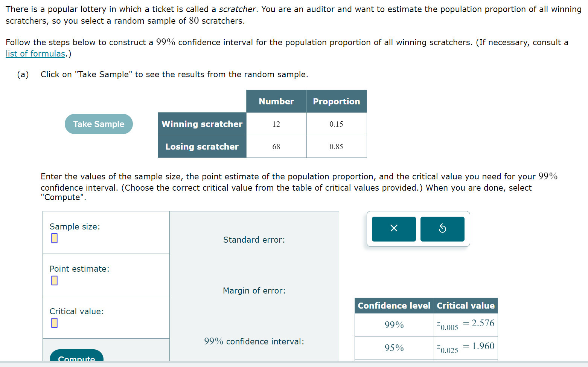
Task: Click the Margin of error label area
Action: (254, 291)
